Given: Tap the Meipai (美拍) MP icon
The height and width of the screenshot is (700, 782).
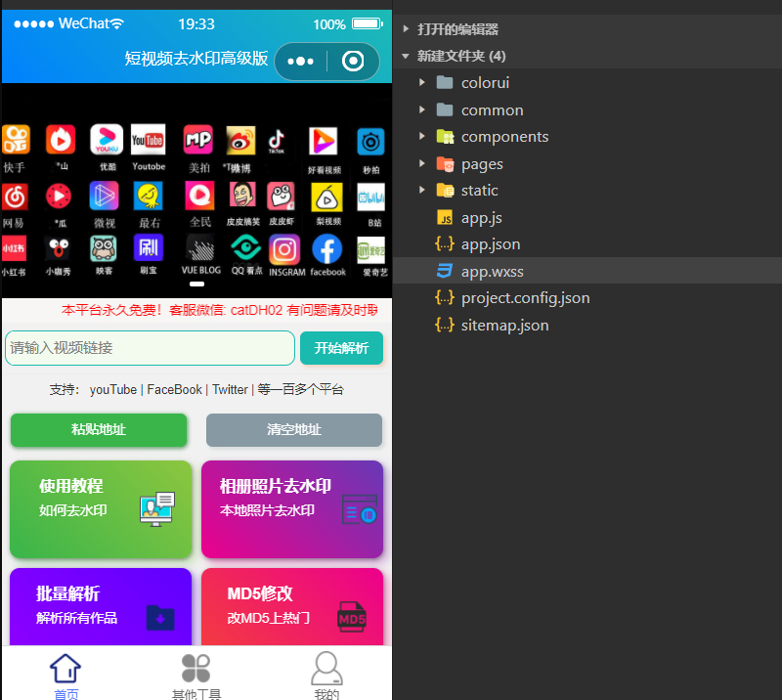Looking at the screenshot, I should tap(198, 140).
